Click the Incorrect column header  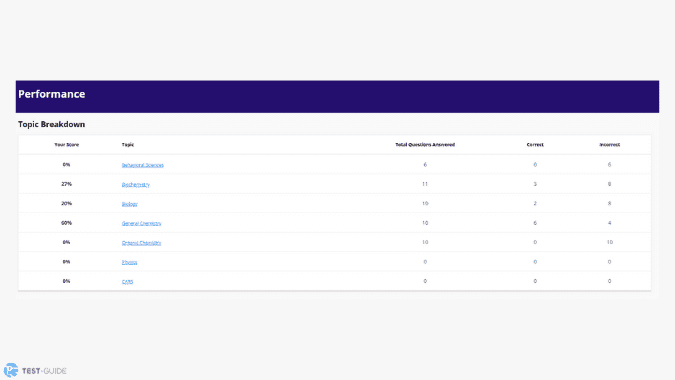(x=610, y=145)
